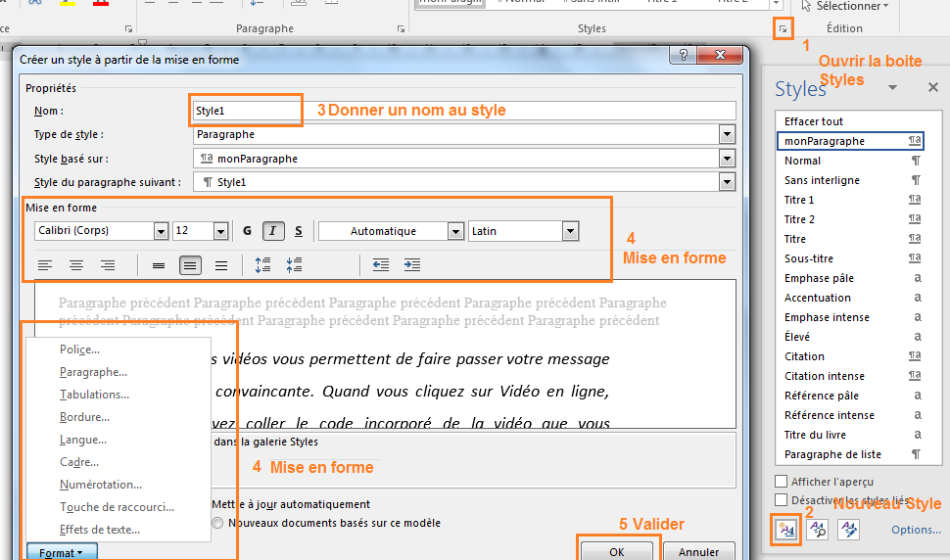
Task: Apply Titre 1 style
Action: (x=851, y=200)
